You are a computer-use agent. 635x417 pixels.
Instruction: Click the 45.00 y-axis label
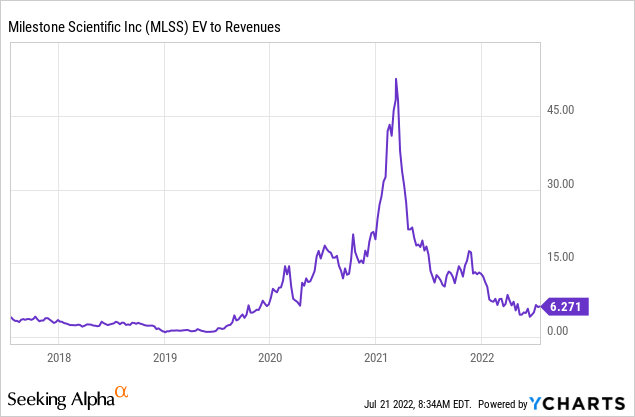click(x=560, y=110)
